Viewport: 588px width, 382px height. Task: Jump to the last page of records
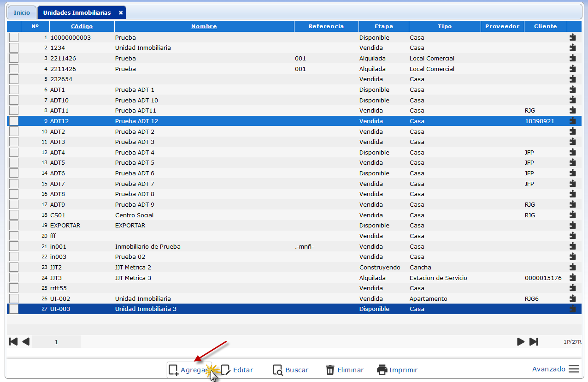[534, 342]
